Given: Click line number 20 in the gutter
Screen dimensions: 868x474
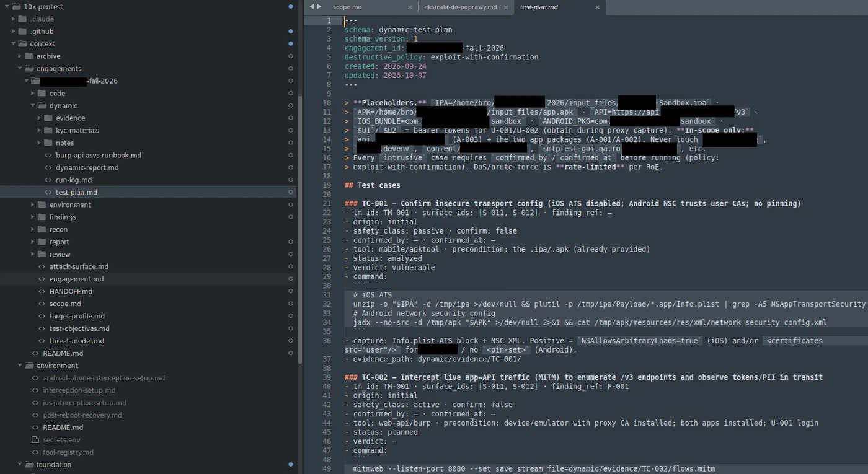Looking at the screenshot, I should click(x=327, y=194).
